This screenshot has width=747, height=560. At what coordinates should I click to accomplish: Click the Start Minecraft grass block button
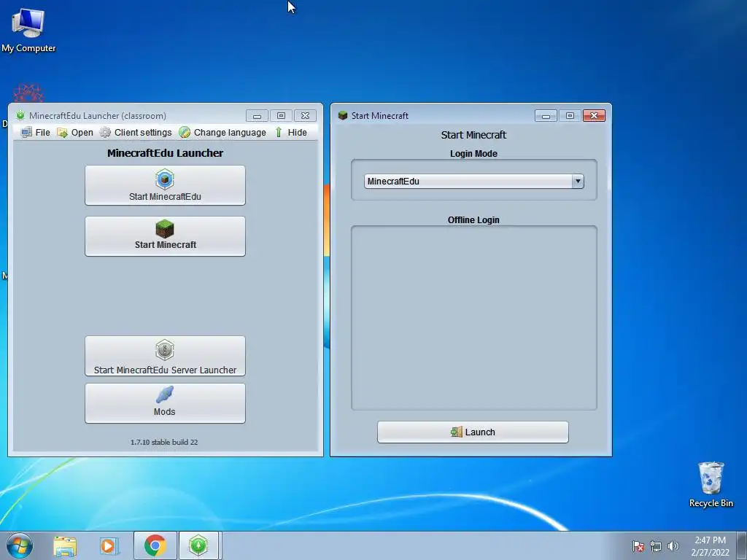[165, 236]
